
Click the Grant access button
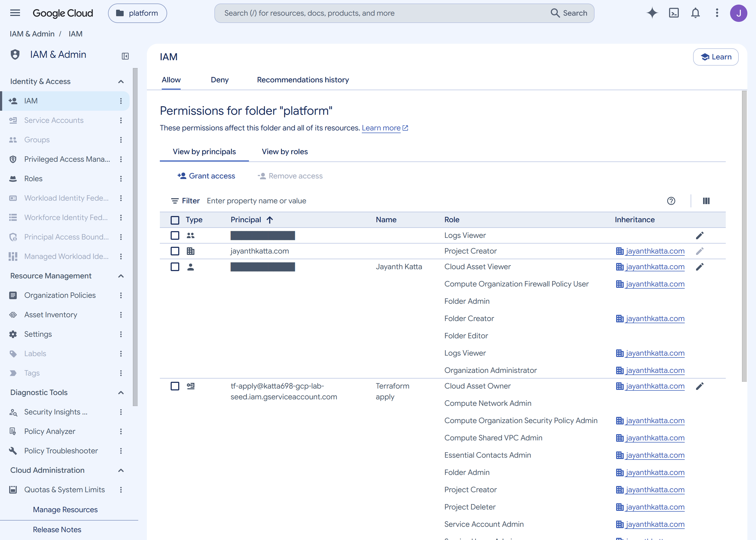206,176
